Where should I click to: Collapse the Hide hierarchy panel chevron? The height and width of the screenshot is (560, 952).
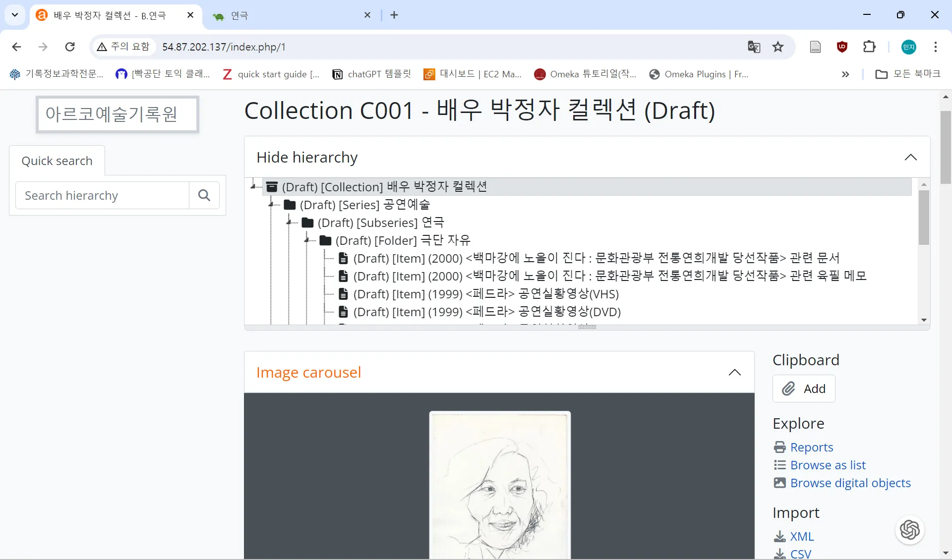coord(910,158)
